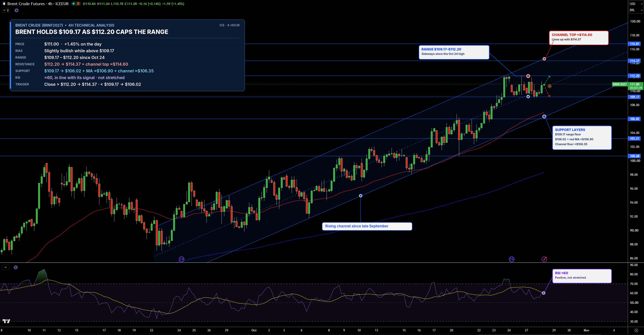The image size is (644, 335).
Task: Click the Brent Crude Futures symbol title
Action: (38, 4)
